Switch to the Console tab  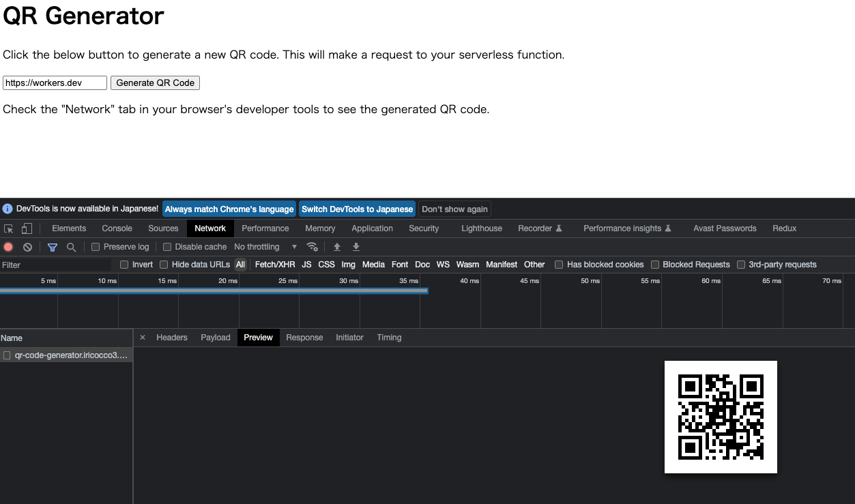pos(117,228)
